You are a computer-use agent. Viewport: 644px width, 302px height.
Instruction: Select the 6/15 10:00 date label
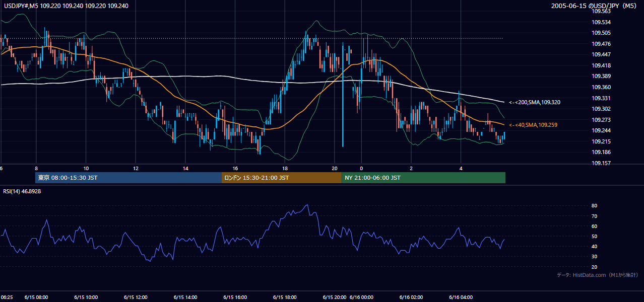86,297
